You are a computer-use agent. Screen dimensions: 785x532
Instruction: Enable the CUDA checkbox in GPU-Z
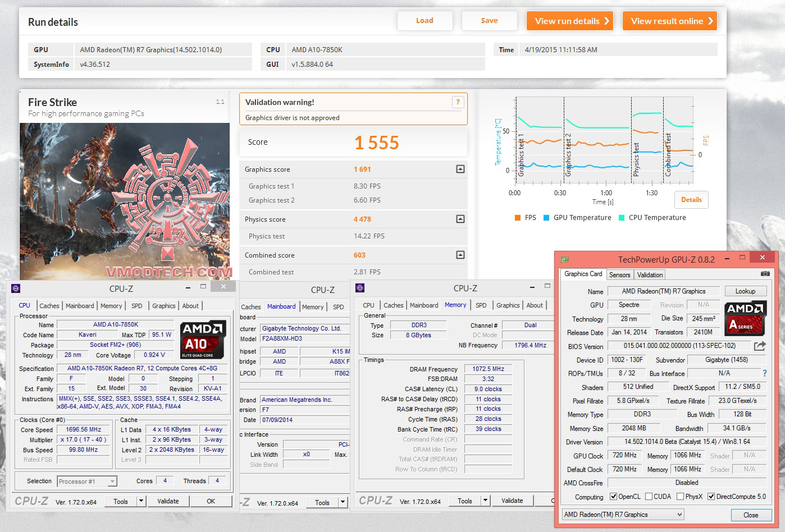649,497
